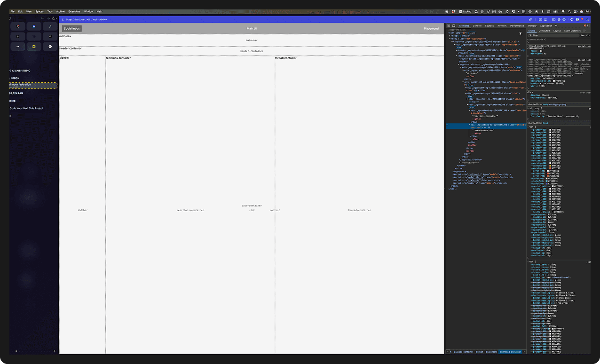Image resolution: width=600 pixels, height=364 pixels.
Task: Open the File menu
Action: (12, 11)
